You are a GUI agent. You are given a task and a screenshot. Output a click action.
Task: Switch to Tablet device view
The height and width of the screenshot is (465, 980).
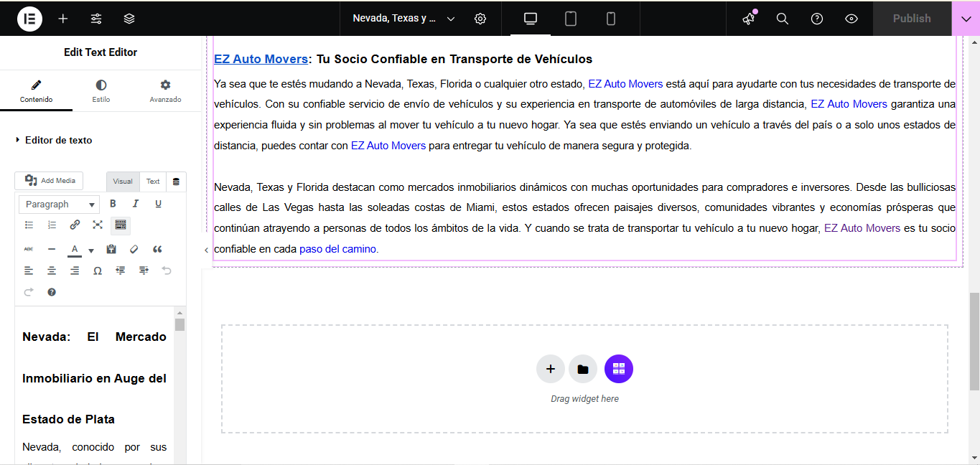tap(571, 19)
